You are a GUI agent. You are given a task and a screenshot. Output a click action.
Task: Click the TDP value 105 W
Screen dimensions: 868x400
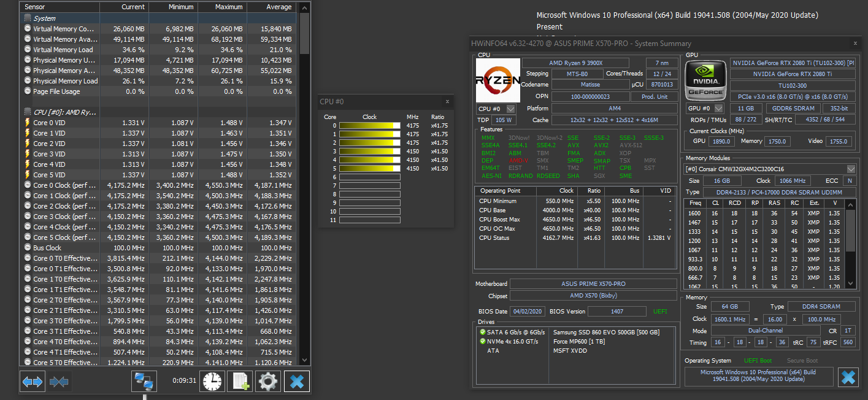(504, 120)
